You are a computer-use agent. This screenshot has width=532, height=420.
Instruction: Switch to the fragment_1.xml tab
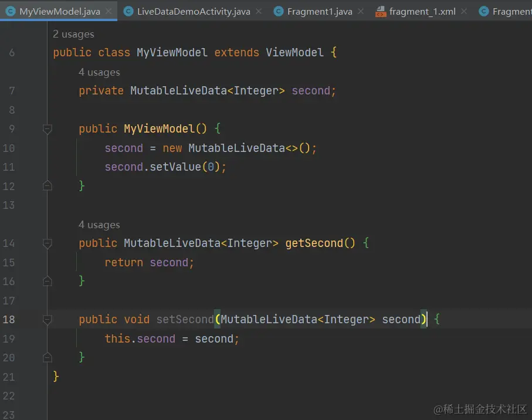[x=422, y=12]
